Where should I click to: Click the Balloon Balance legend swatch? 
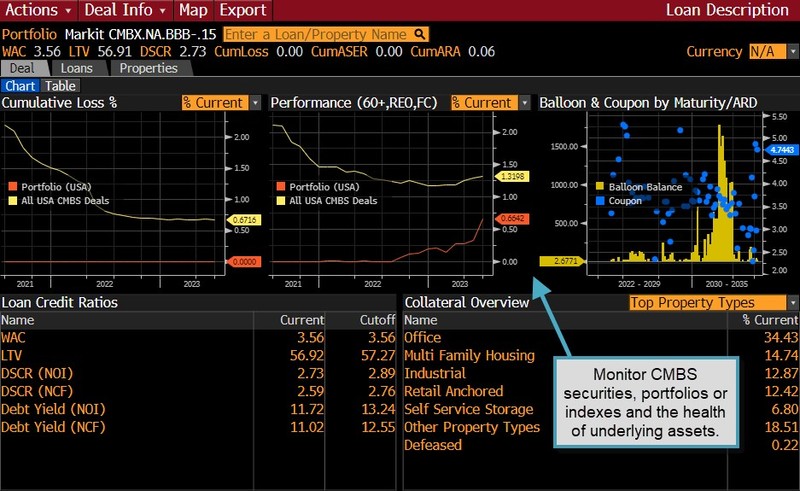point(600,187)
